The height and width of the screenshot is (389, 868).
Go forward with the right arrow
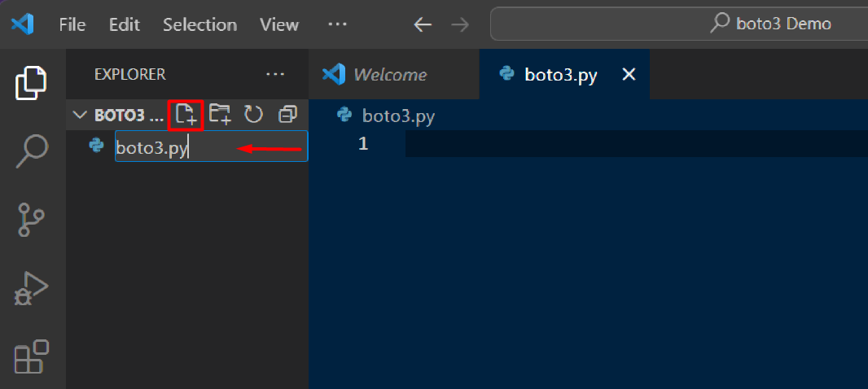tap(459, 24)
